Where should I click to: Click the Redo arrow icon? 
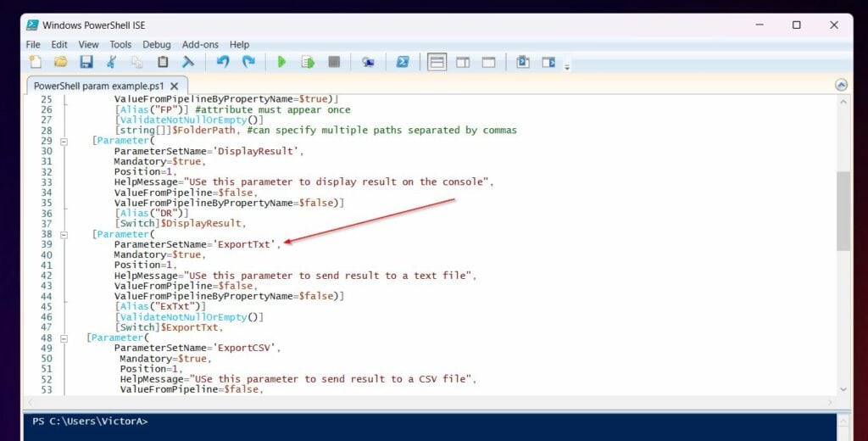[248, 62]
